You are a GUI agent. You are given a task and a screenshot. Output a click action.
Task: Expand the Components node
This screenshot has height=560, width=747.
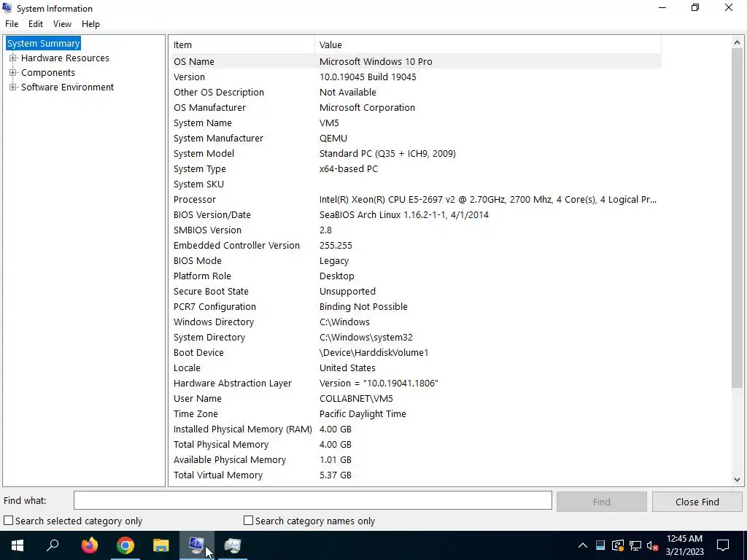pyautogui.click(x=13, y=72)
